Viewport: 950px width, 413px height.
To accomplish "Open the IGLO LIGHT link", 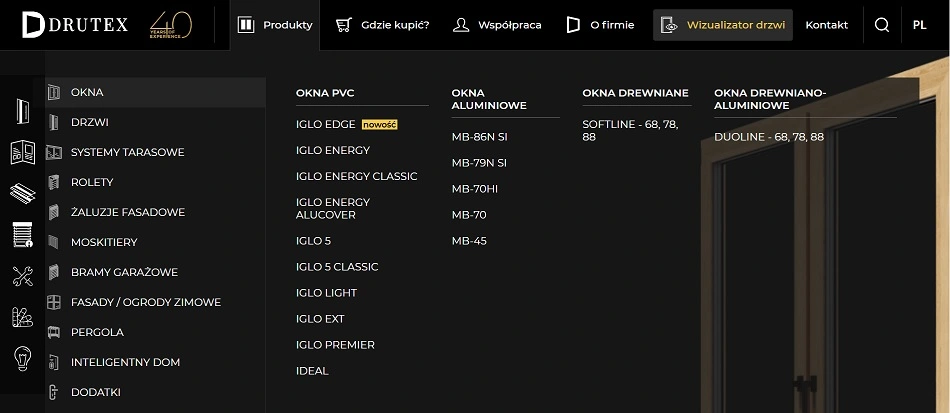I will (326, 293).
